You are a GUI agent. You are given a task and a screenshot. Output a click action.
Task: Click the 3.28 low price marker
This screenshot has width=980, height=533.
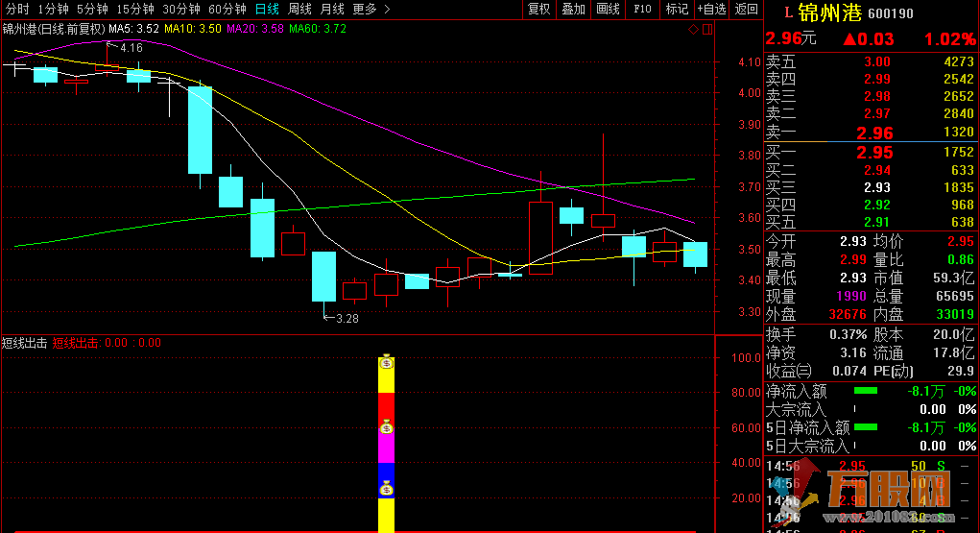click(x=347, y=319)
